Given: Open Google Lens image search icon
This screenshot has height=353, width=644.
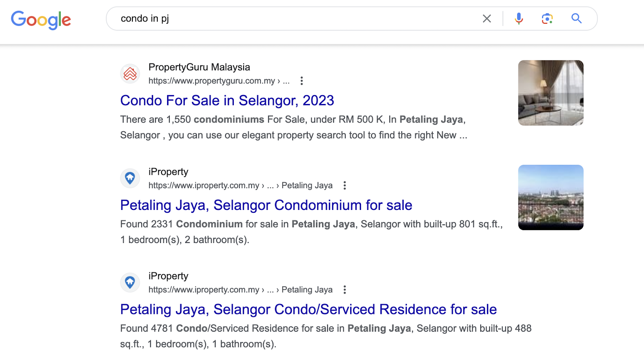Looking at the screenshot, I should pyautogui.click(x=547, y=19).
